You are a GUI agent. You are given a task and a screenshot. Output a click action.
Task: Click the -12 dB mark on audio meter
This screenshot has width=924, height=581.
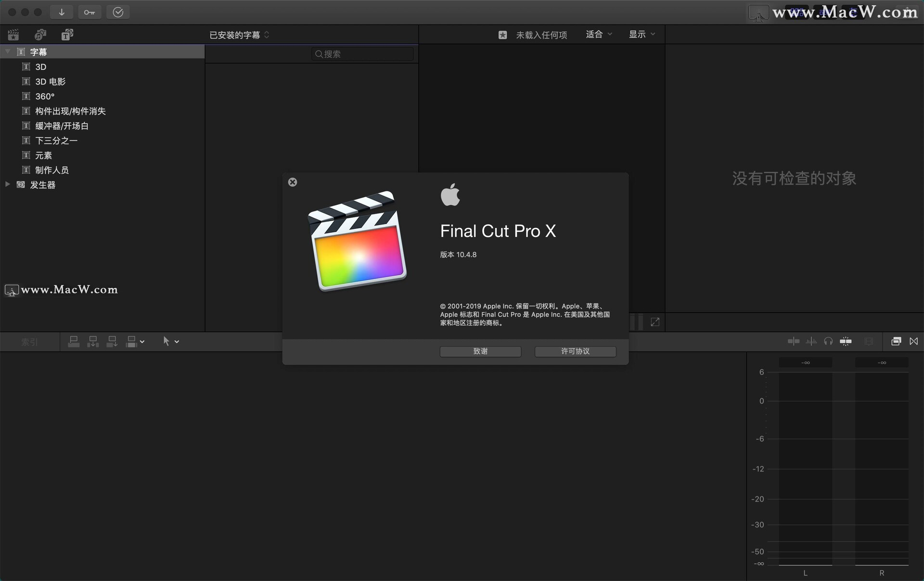758,469
